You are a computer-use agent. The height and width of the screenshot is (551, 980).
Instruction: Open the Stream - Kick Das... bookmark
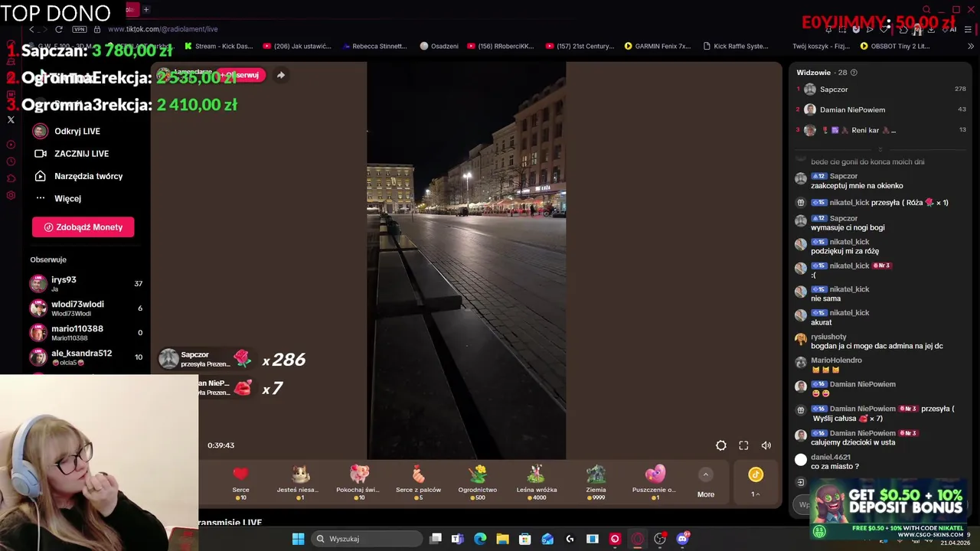click(217, 46)
